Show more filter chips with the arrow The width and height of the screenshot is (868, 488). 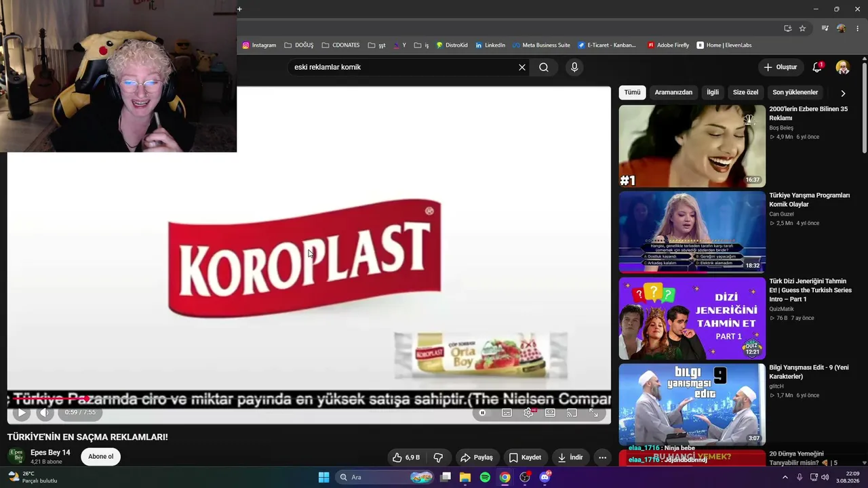click(843, 93)
